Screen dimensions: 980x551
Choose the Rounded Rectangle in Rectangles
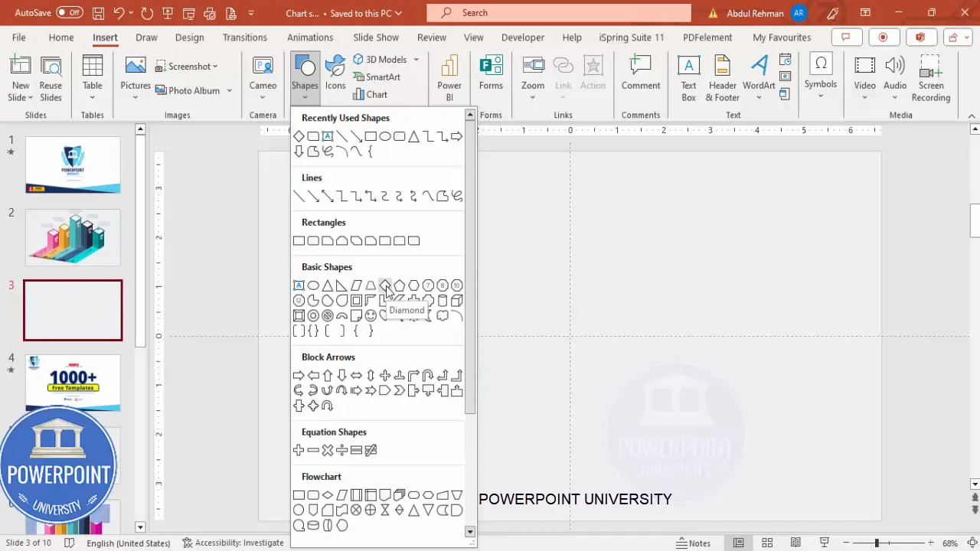(313, 241)
